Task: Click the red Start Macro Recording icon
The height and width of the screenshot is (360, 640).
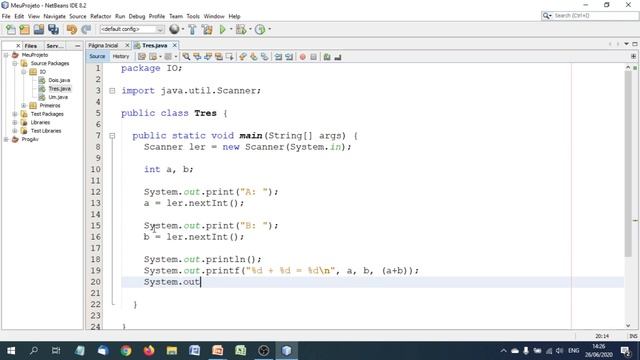Action: click(302, 57)
